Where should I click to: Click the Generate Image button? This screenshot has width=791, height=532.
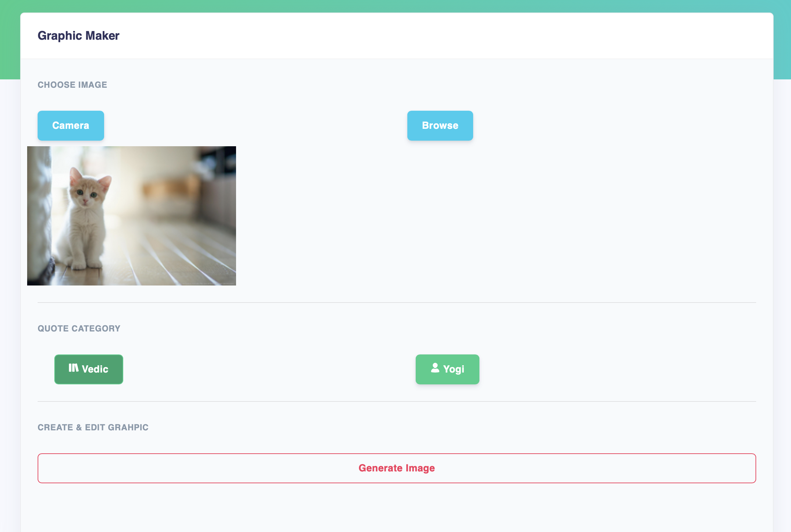click(x=397, y=468)
